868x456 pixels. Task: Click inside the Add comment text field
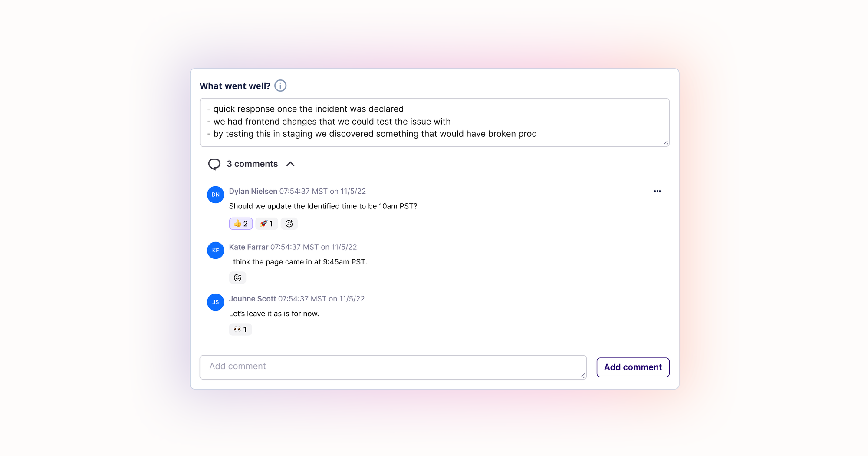pos(391,367)
